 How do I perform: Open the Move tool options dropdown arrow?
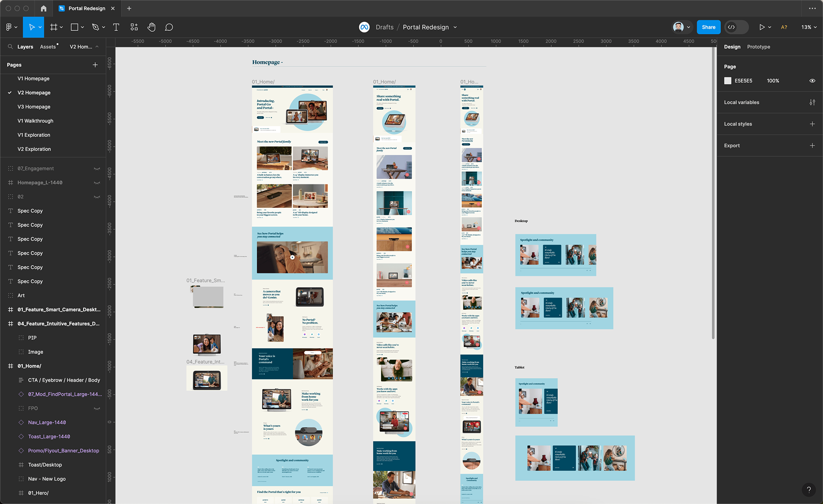(x=40, y=27)
